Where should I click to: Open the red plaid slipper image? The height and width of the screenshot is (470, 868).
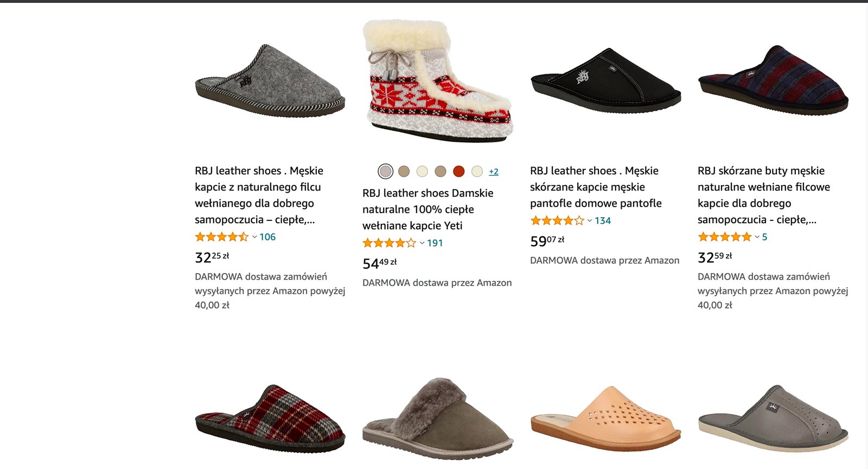click(x=270, y=419)
